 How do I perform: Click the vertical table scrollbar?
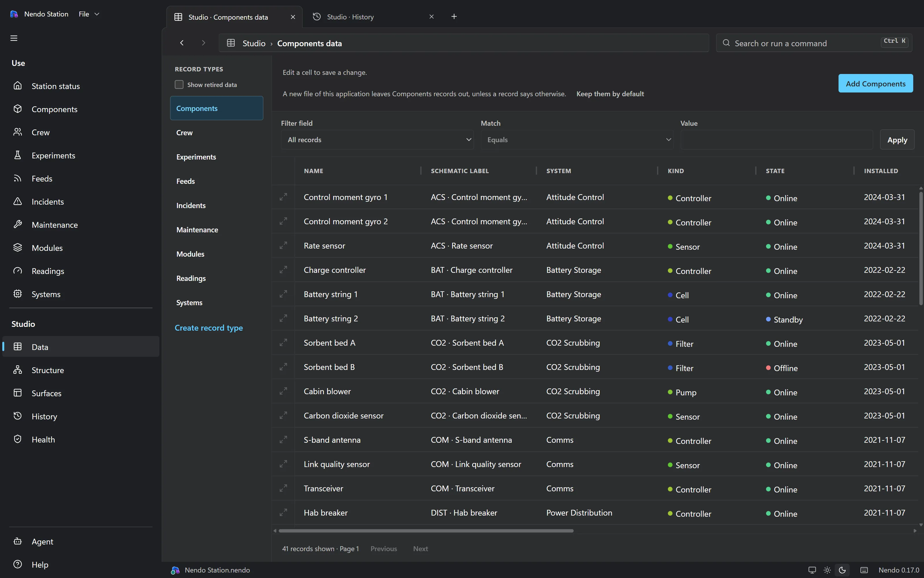click(921, 249)
